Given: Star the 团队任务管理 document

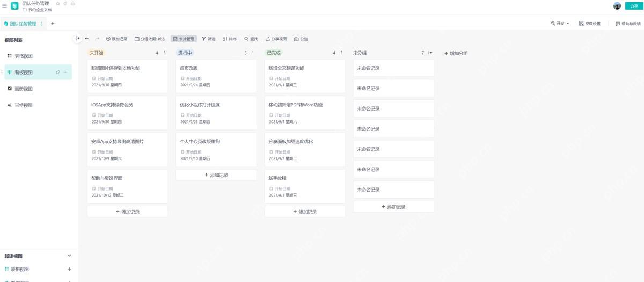Looking at the screenshot, I should pyautogui.click(x=58, y=3).
